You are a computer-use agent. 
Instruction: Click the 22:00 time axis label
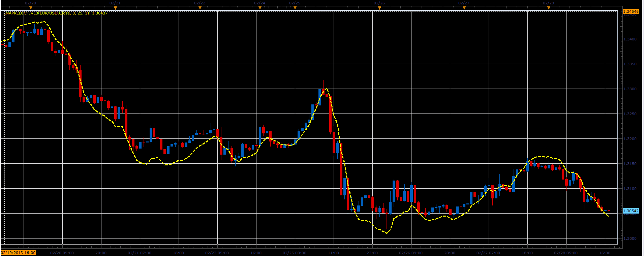(x=372, y=253)
